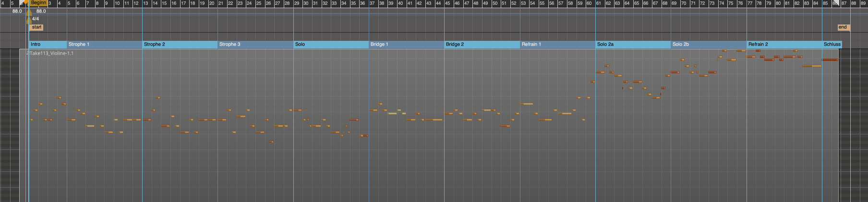Click bar 89 in the ruler
The image size is (868, 202).
(x=863, y=3)
